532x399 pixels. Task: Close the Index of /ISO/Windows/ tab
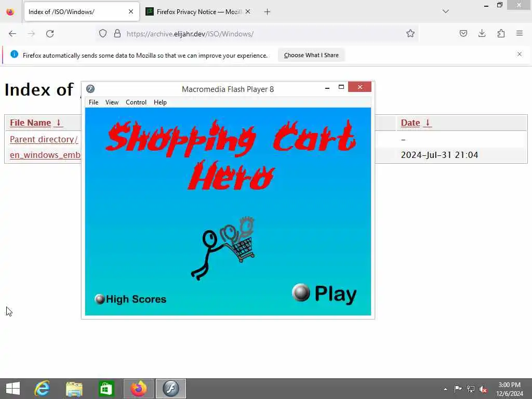(131, 11)
